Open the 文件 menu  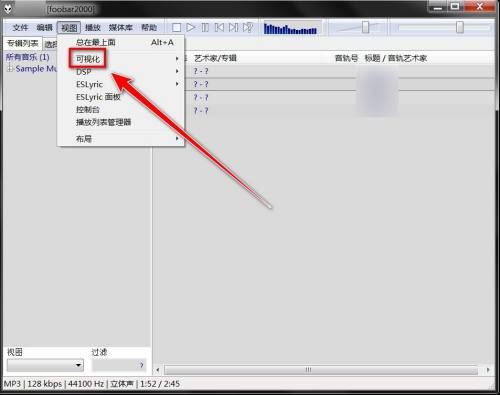[20, 28]
